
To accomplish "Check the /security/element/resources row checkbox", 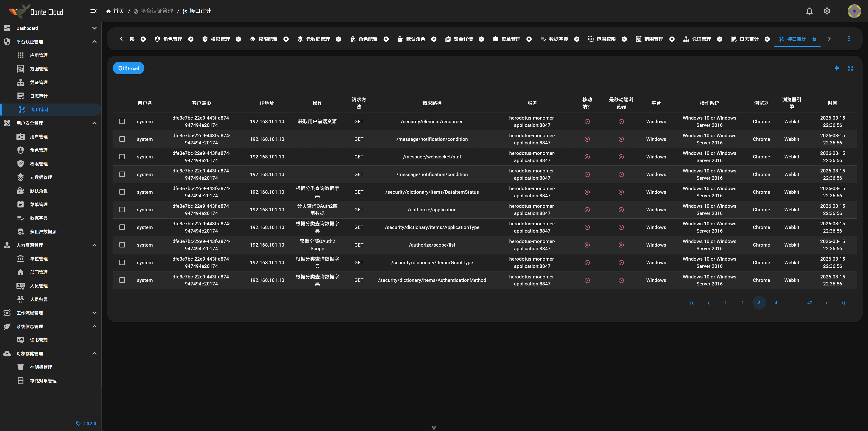I will pyautogui.click(x=122, y=121).
